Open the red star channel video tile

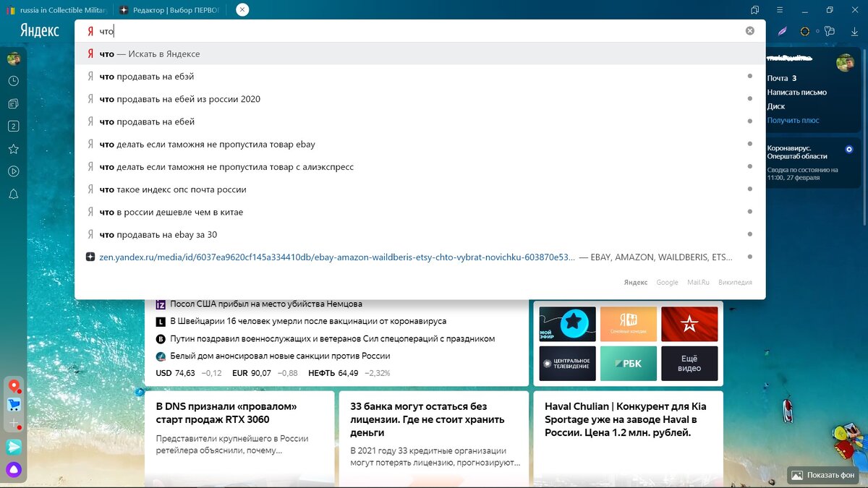pos(689,324)
